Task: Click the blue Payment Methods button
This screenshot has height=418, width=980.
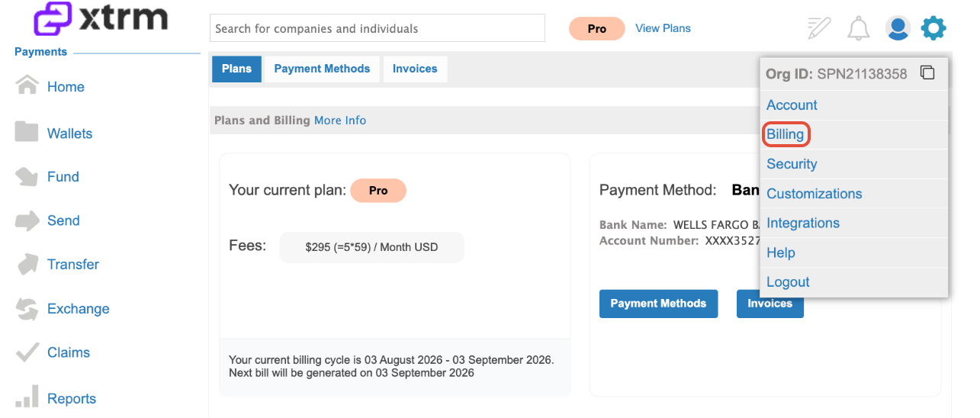Action: click(658, 304)
